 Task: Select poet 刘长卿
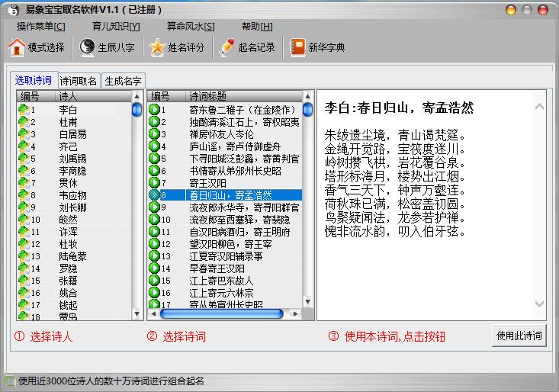point(74,207)
